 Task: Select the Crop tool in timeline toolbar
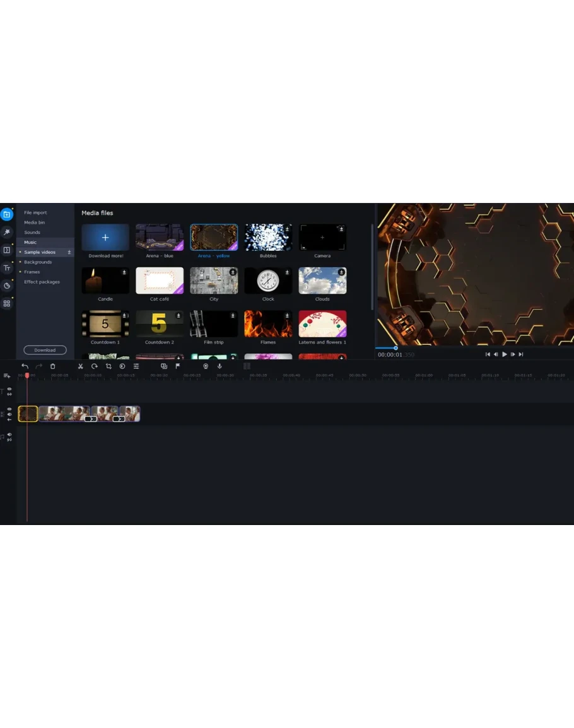(x=108, y=366)
